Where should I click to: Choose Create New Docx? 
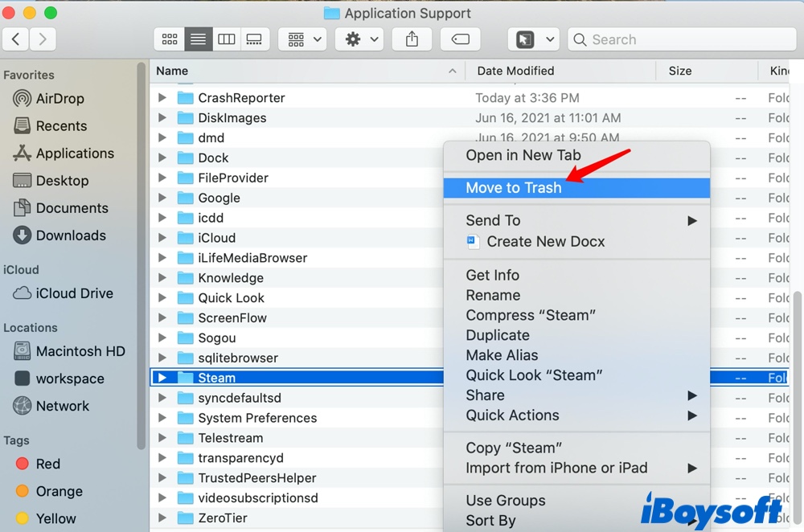click(x=576, y=241)
